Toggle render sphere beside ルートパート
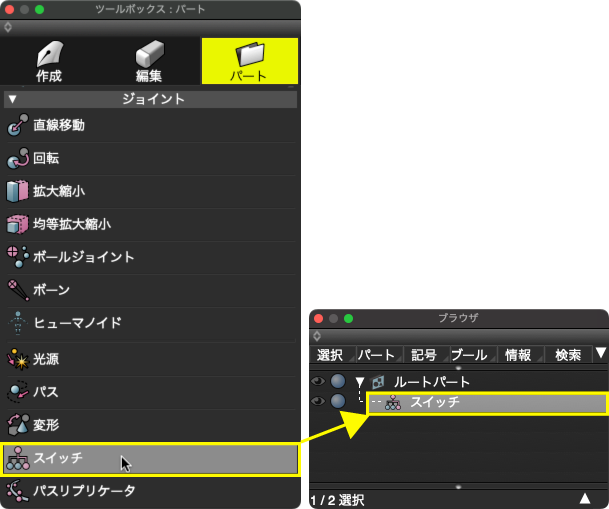 [x=338, y=382]
